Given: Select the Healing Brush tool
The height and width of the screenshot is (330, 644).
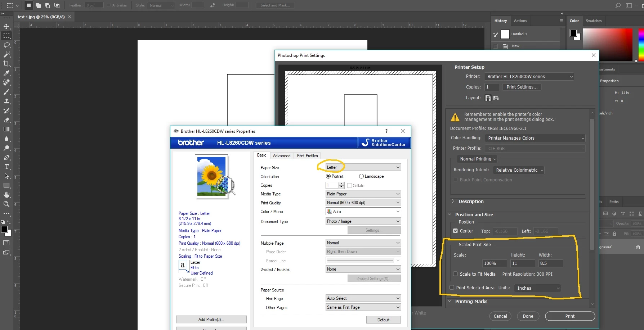Looking at the screenshot, I should [x=6, y=82].
